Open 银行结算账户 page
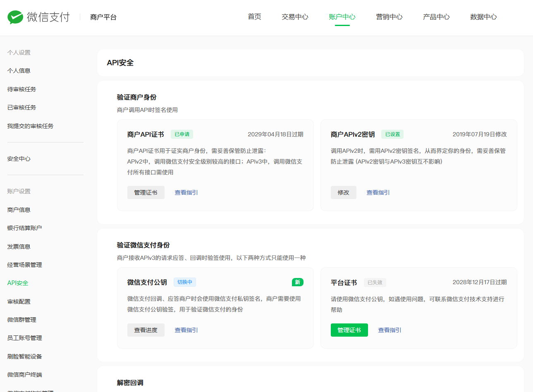The width and height of the screenshot is (533, 392). click(24, 228)
